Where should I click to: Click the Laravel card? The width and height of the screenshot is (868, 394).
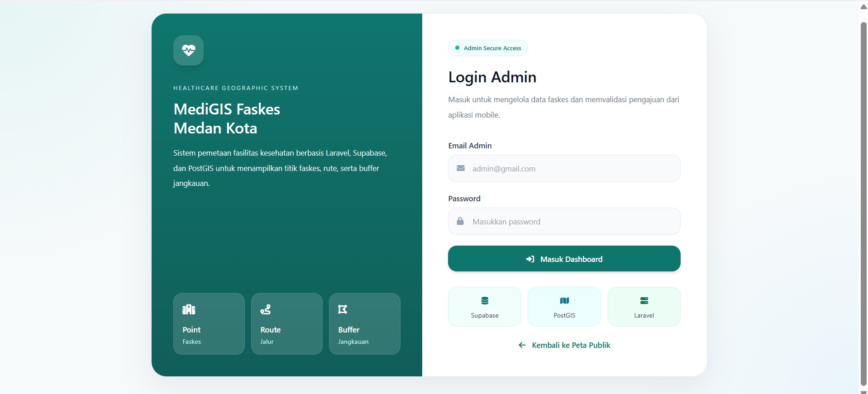coord(644,307)
